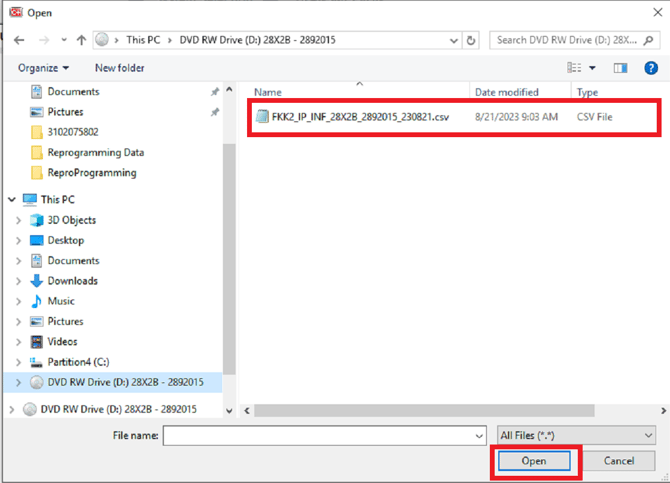Click the file list horizontal scrollbar thumb

coord(424,411)
